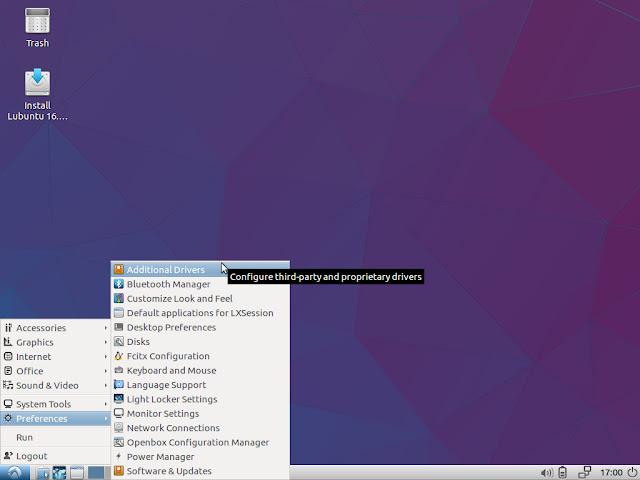Click the minimize-all-windows taskbar icon

tap(76, 473)
